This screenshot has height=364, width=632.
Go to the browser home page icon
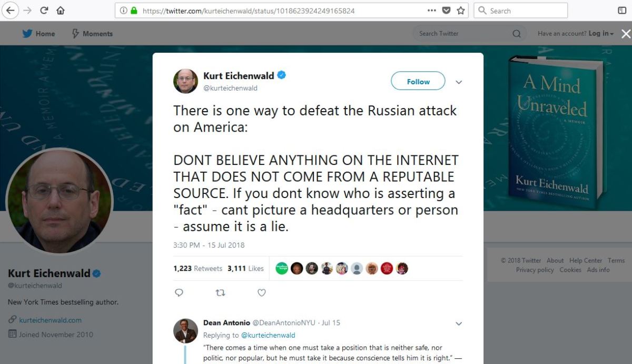60,10
